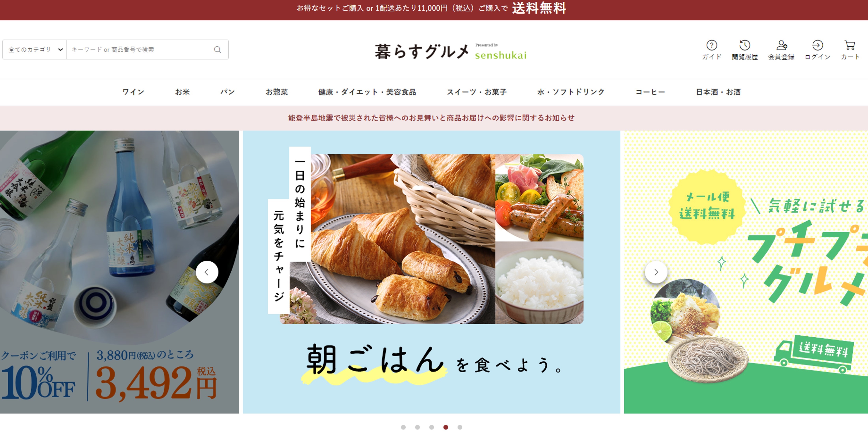Focus the keyword search input field
The width and height of the screenshot is (868, 448).
point(140,49)
